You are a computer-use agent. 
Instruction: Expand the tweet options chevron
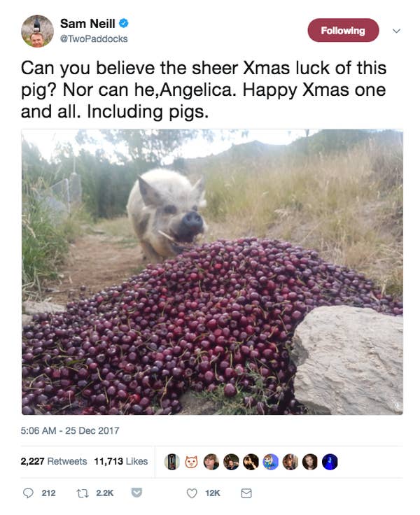click(x=397, y=31)
